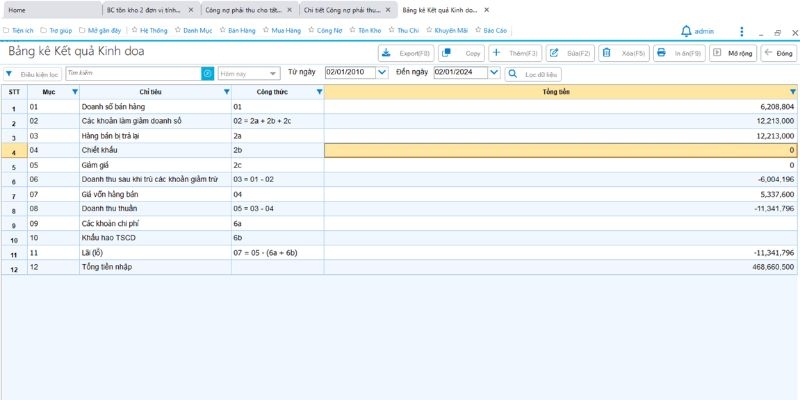Select the Khấu hao TSCD row
The height and width of the screenshot is (400, 800).
pyautogui.click(x=399, y=238)
